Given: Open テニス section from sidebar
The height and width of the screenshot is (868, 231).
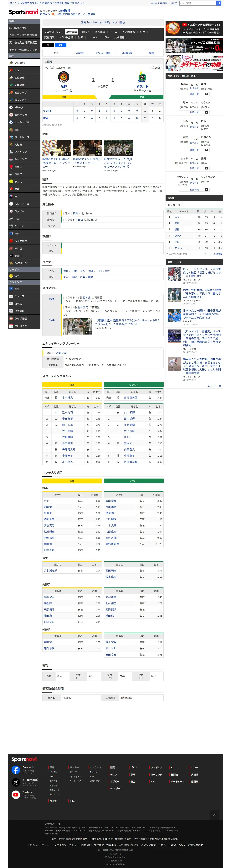Looking at the screenshot, I should (x=24, y=182).
